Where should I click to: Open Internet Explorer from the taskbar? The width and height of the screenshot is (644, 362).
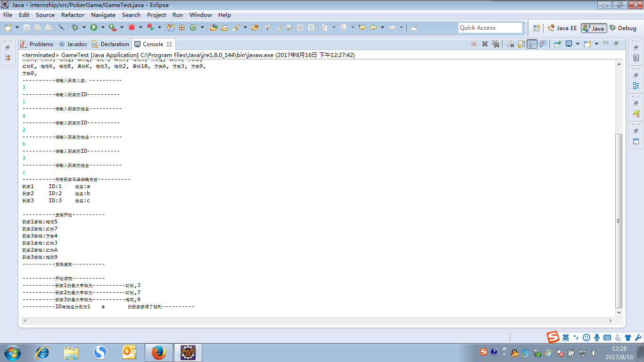(43, 353)
